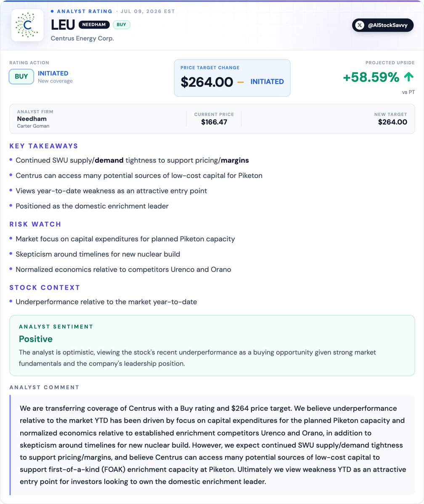Click the current price $166.47
This screenshot has height=504, width=424.
coord(214,122)
